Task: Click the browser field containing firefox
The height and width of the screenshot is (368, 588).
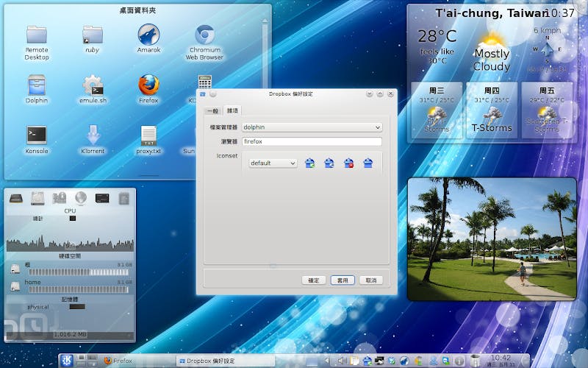Action: (312, 141)
